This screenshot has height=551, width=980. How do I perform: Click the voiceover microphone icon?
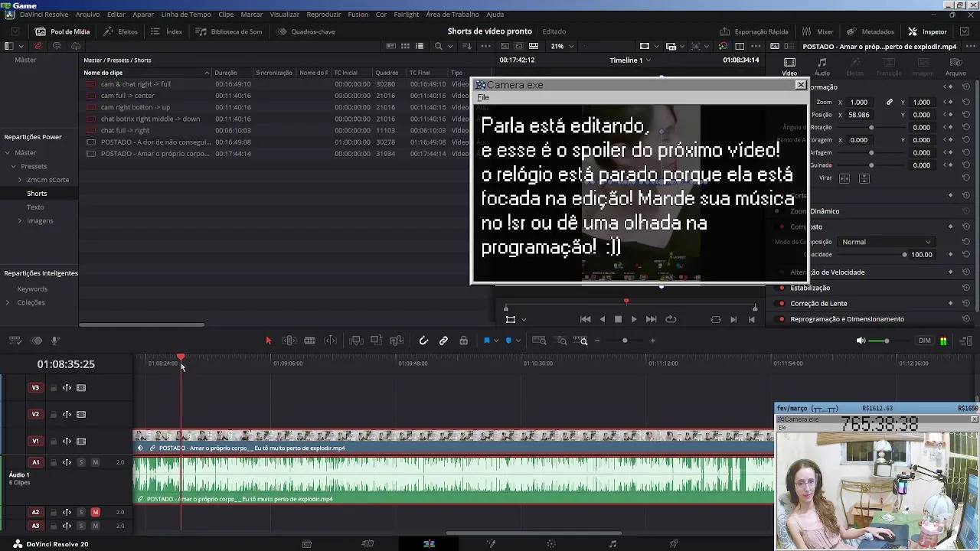tap(55, 341)
